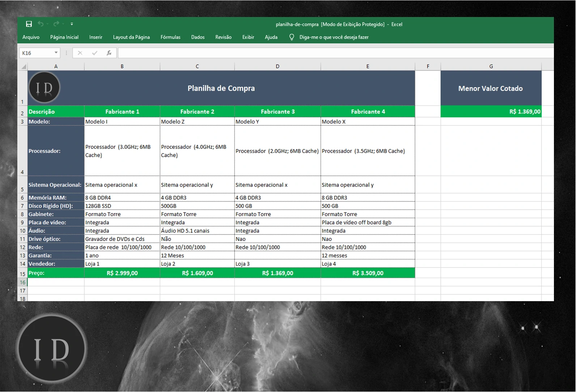Select Fabricante 4 price cell R$ 3.509,00

click(368, 273)
